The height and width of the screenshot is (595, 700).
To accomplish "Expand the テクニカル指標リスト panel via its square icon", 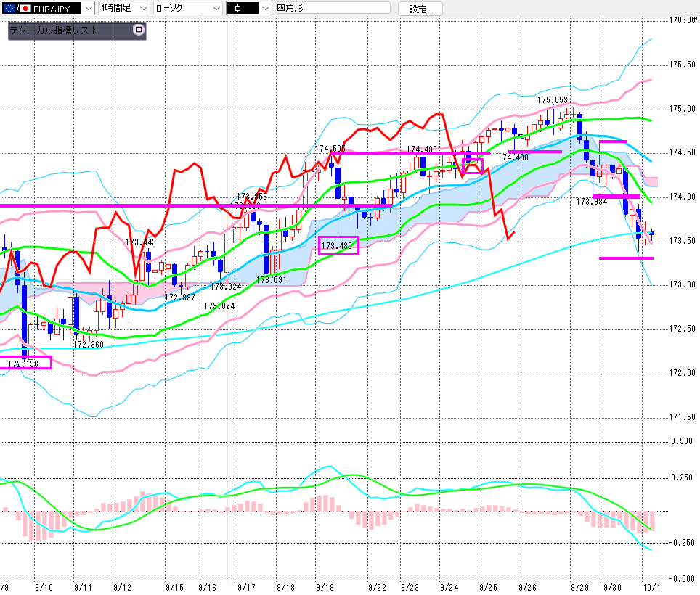I will pos(139,30).
